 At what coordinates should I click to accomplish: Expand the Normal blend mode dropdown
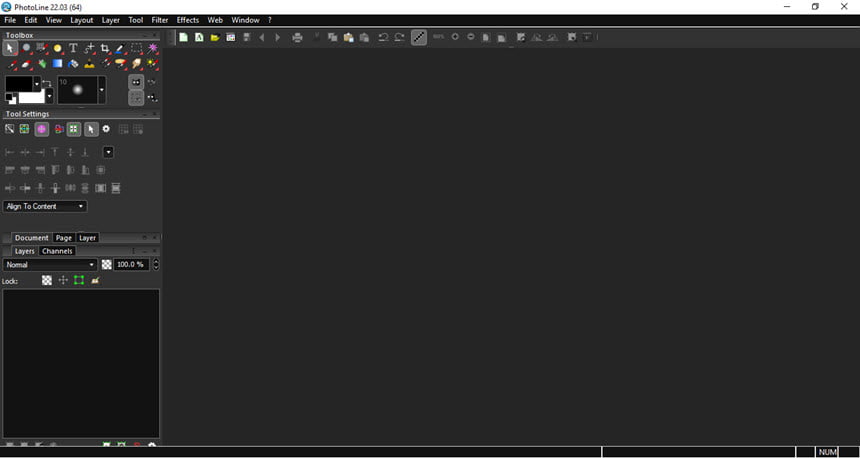coord(50,264)
